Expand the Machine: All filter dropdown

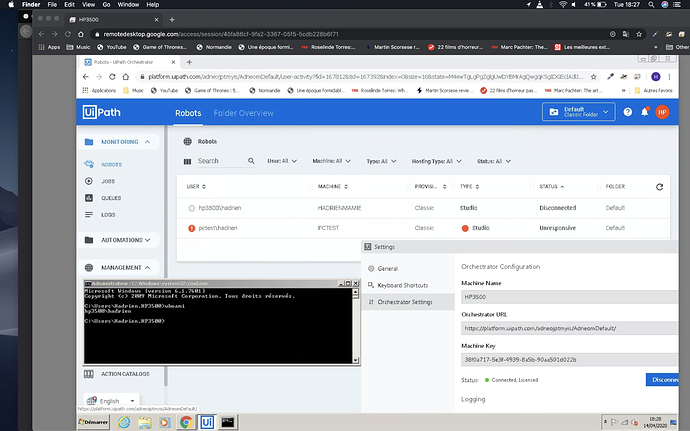(x=330, y=161)
